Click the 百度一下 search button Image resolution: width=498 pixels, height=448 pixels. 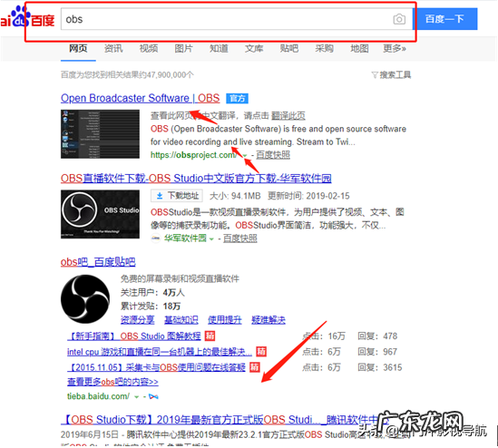[x=445, y=19]
